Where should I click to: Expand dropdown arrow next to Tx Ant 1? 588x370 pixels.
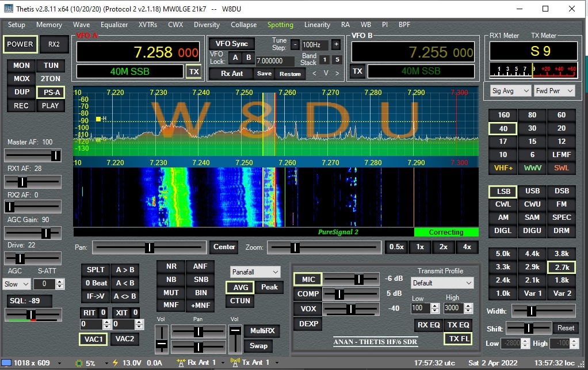pos(277,363)
